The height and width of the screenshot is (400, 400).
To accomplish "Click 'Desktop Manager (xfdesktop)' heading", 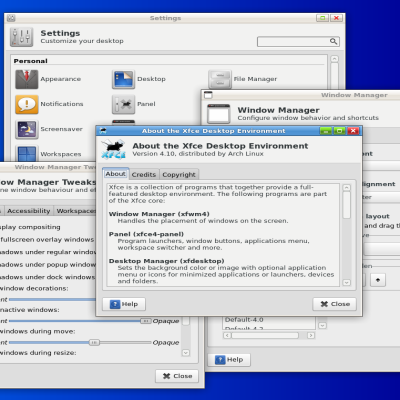I will (166, 261).
